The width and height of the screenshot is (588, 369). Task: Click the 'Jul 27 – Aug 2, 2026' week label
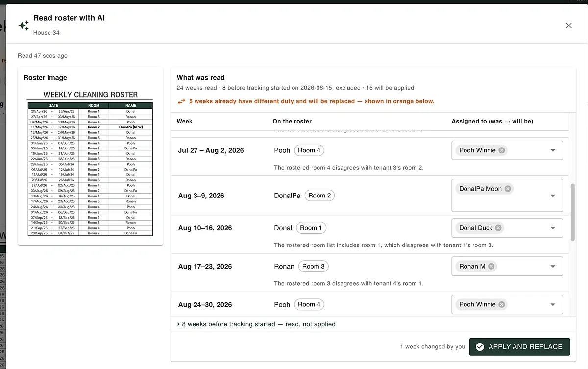tap(211, 150)
